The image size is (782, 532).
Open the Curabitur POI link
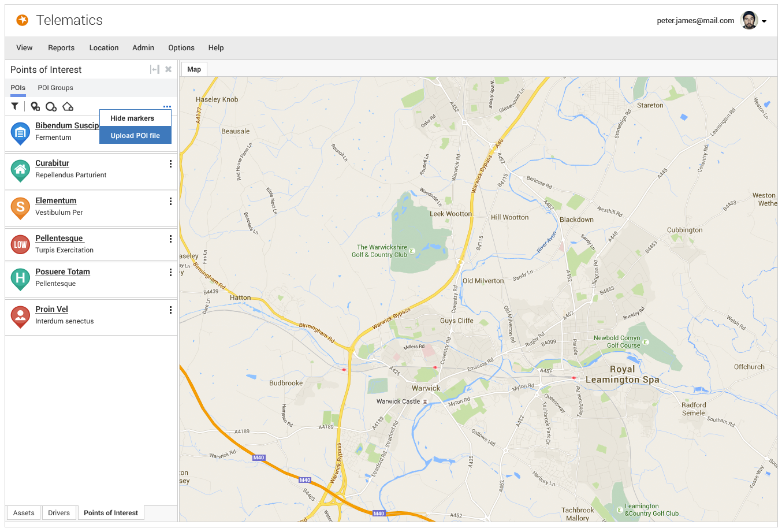pos(52,163)
